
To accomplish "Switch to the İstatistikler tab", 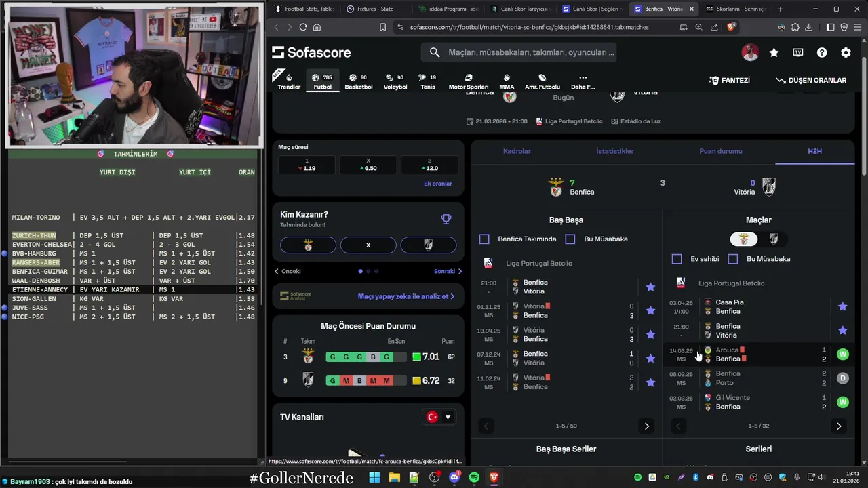I will 615,151.
